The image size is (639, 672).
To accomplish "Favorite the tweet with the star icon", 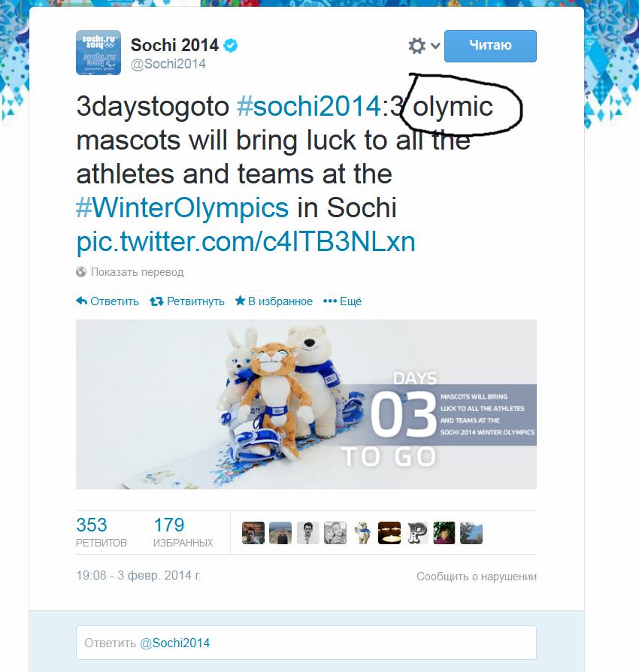I will pyautogui.click(x=240, y=301).
